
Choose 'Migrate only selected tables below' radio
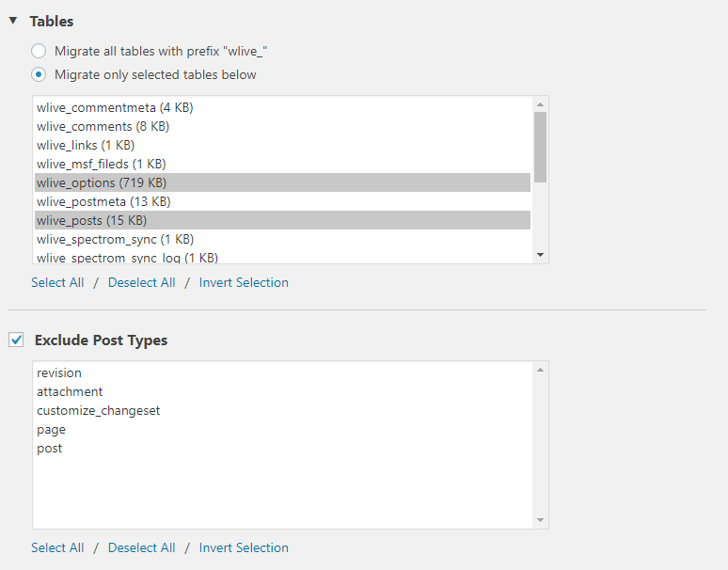(x=39, y=74)
